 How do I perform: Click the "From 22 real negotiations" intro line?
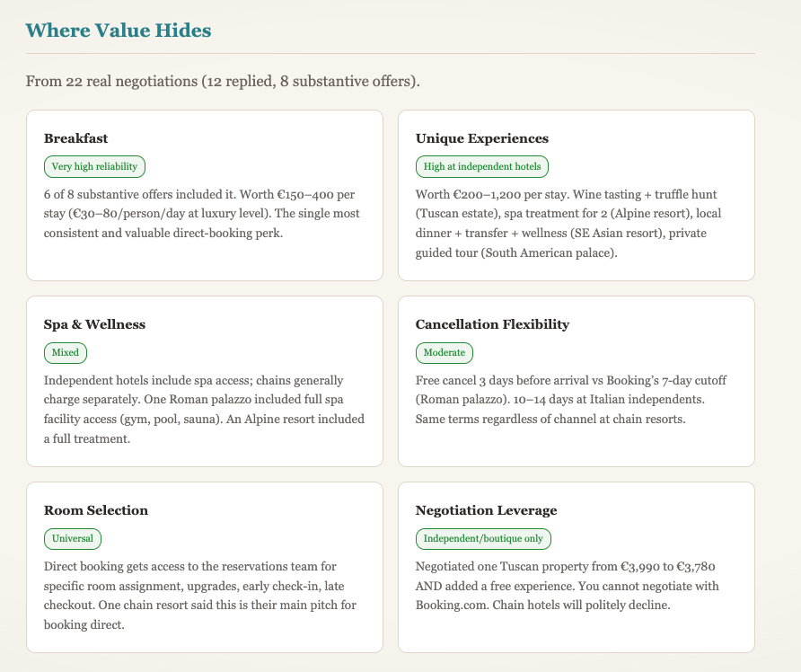[223, 82]
